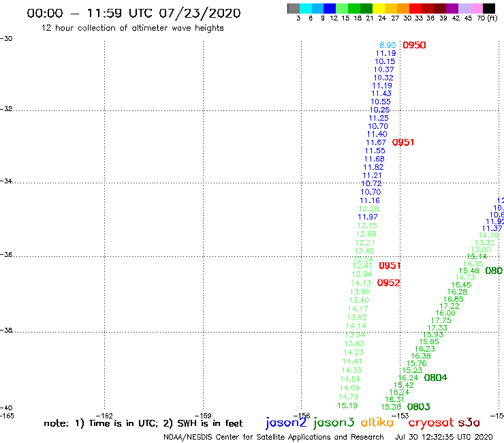Click the 14.17 wave height value
This screenshot has height=443, width=504.
coord(358,309)
